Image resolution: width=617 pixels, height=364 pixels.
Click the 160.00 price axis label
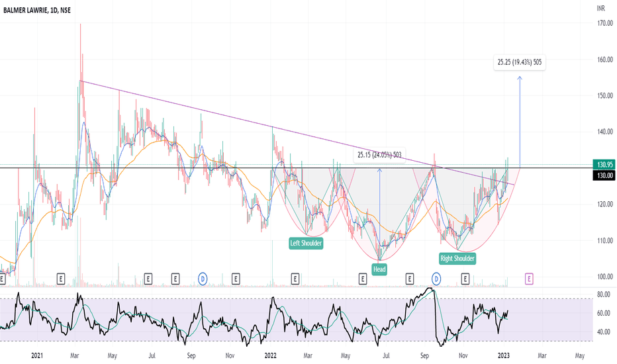coord(605,60)
